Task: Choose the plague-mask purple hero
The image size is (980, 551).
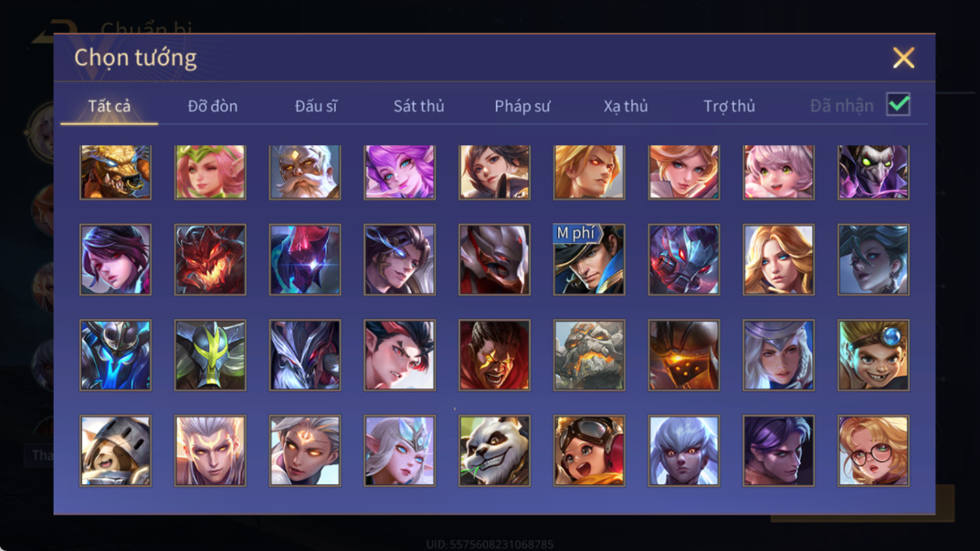Action: (x=873, y=172)
